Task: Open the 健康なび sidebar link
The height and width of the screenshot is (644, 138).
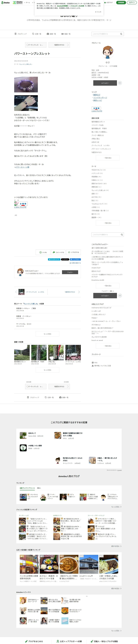Action: (x=97, y=95)
